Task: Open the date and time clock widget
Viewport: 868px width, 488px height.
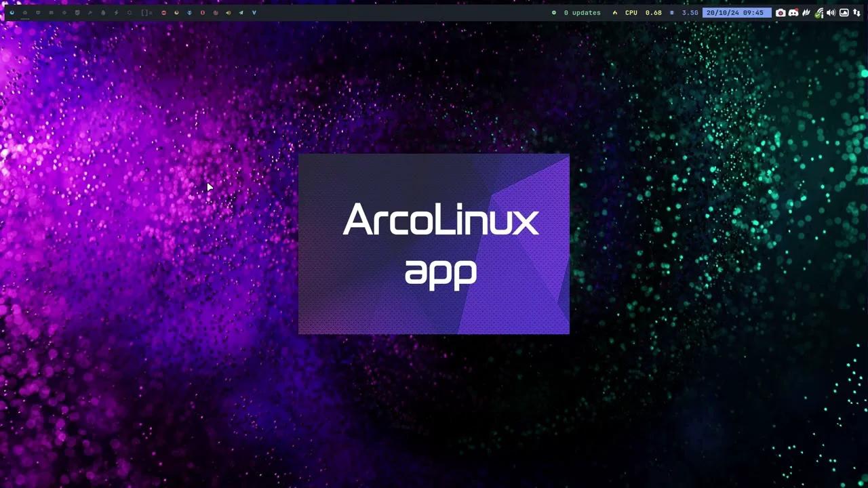Action: coord(737,13)
